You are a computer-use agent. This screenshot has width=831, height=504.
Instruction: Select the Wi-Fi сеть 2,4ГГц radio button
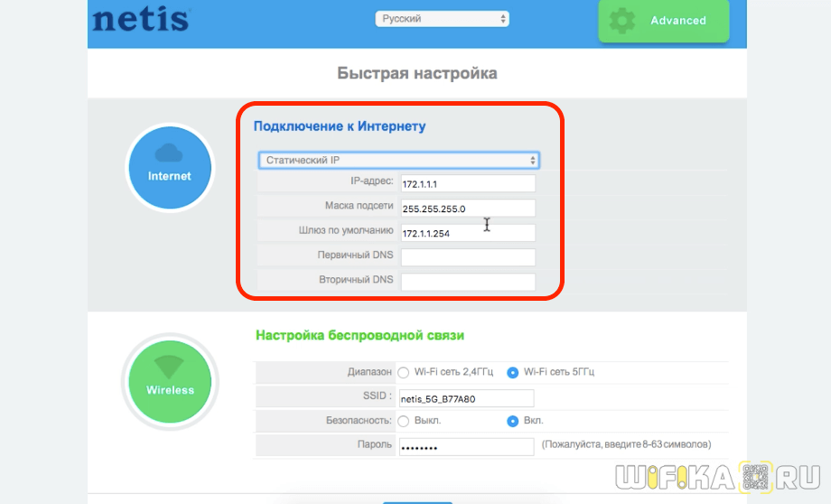[x=404, y=372]
